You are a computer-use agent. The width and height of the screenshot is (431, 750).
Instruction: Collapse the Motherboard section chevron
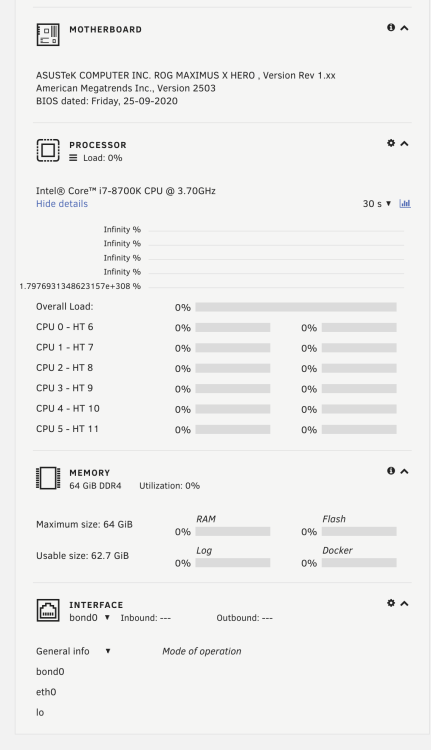(404, 28)
